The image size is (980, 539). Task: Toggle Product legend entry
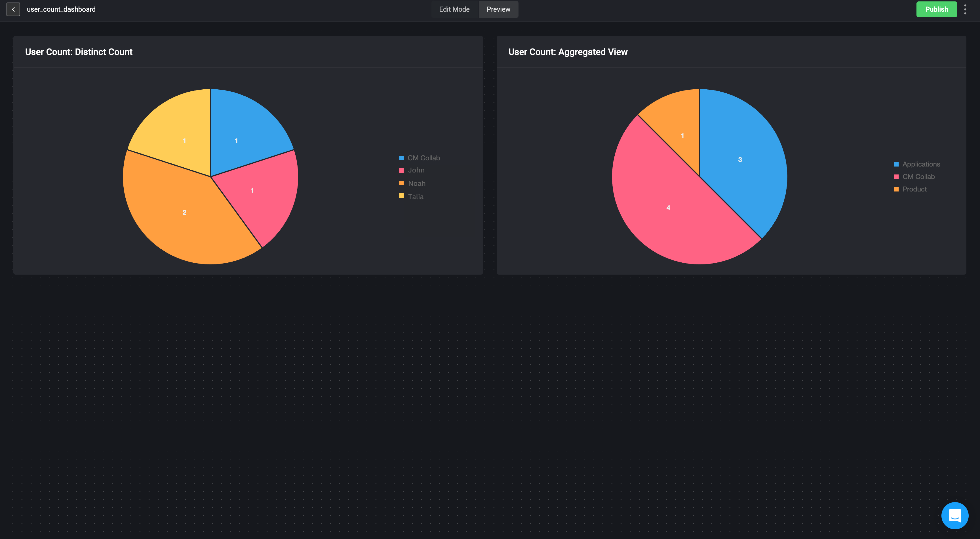pyautogui.click(x=914, y=189)
